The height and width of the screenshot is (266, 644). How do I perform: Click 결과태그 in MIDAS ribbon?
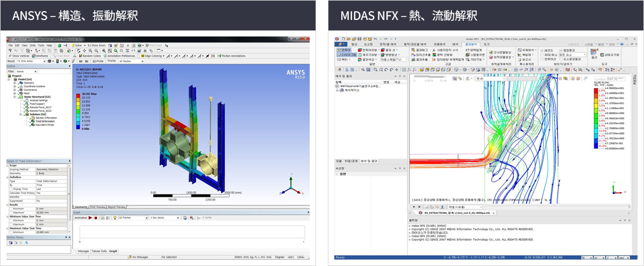(420, 50)
